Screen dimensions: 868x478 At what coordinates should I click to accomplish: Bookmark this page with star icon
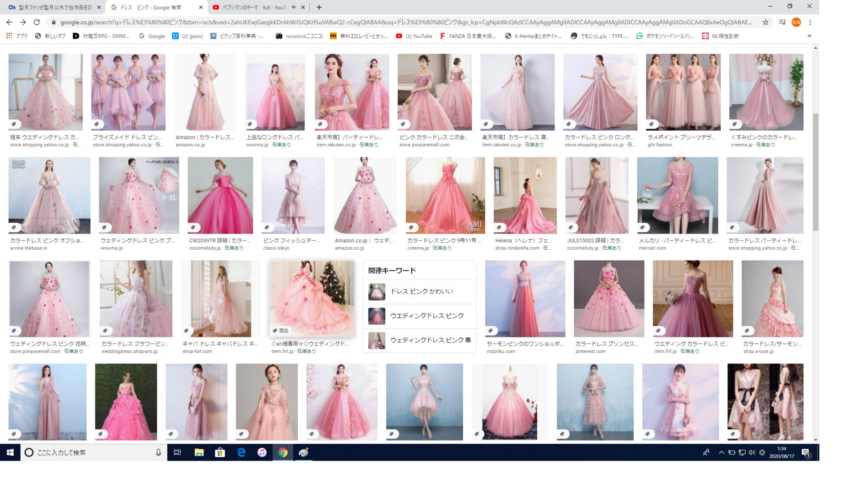(x=766, y=22)
